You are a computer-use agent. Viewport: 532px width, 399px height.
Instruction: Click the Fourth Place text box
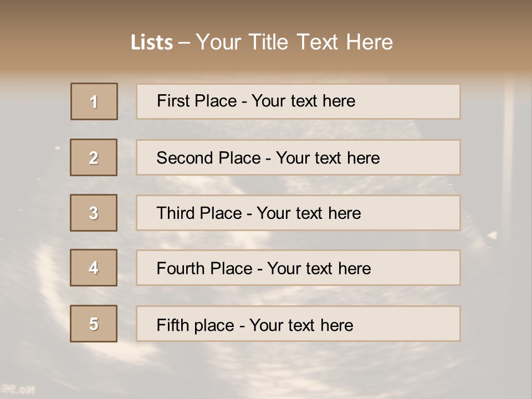point(298,268)
